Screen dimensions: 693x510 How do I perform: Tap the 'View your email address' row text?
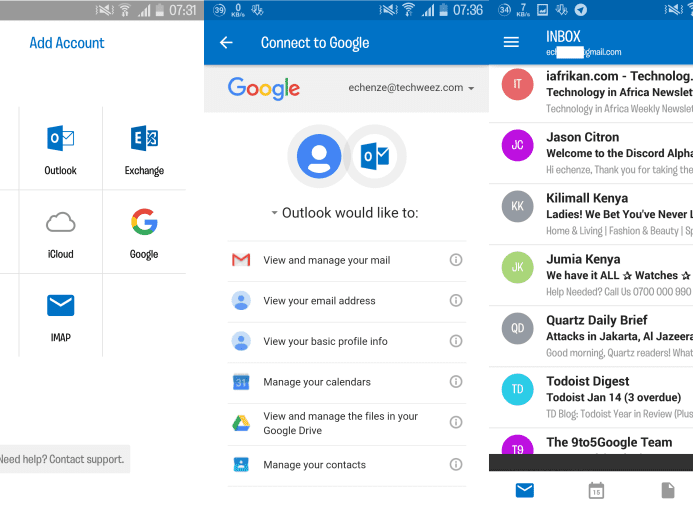pyautogui.click(x=319, y=301)
